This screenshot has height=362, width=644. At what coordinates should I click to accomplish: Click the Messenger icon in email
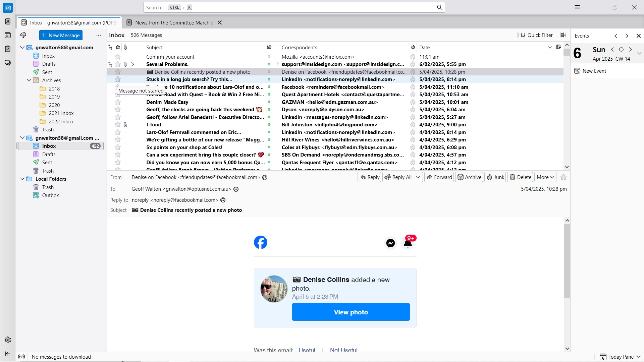pyautogui.click(x=390, y=243)
